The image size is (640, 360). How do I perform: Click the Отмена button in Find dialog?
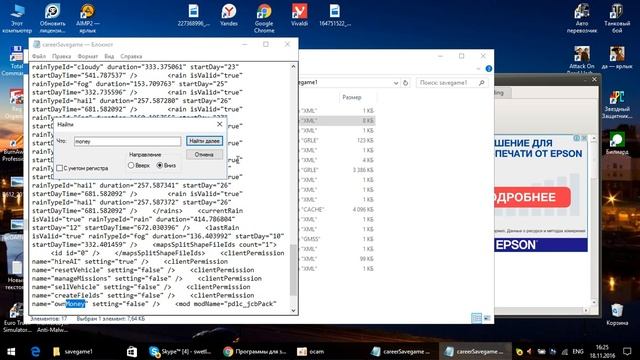click(x=204, y=155)
